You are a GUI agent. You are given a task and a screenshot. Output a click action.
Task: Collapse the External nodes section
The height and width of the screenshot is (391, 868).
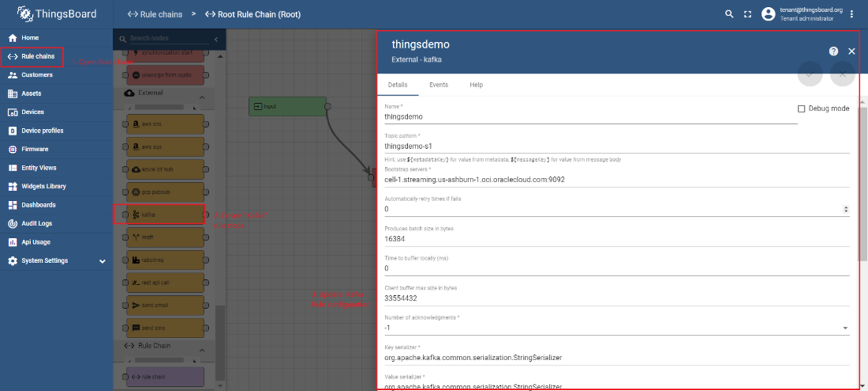click(202, 97)
